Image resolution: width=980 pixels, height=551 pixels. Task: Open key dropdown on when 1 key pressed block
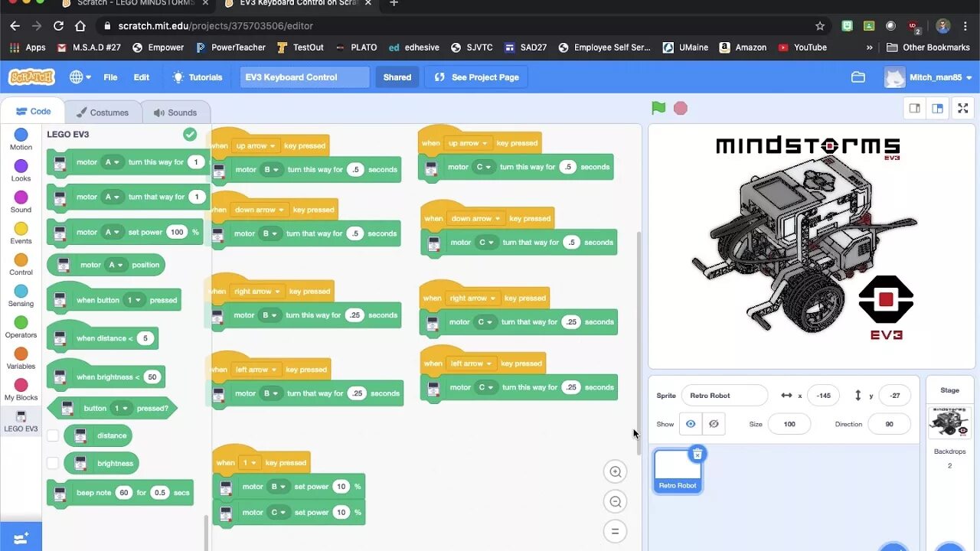tap(249, 462)
